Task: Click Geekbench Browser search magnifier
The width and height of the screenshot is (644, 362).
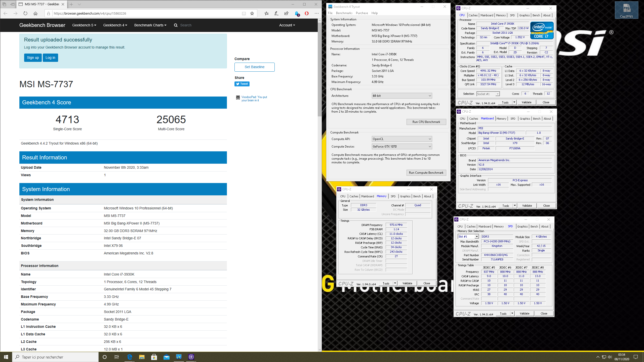Action: [x=176, y=25]
